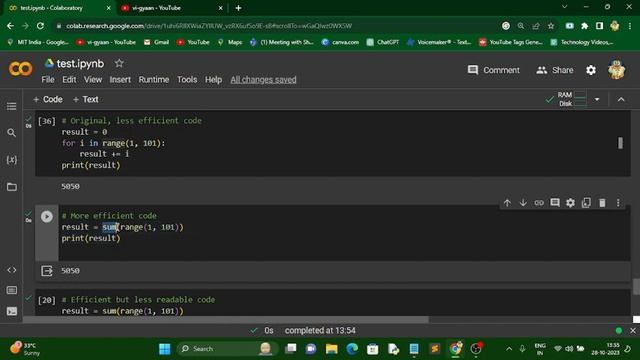Run the 'More efficient code' cell
Image resolution: width=640 pixels, height=360 pixels.
[47, 216]
